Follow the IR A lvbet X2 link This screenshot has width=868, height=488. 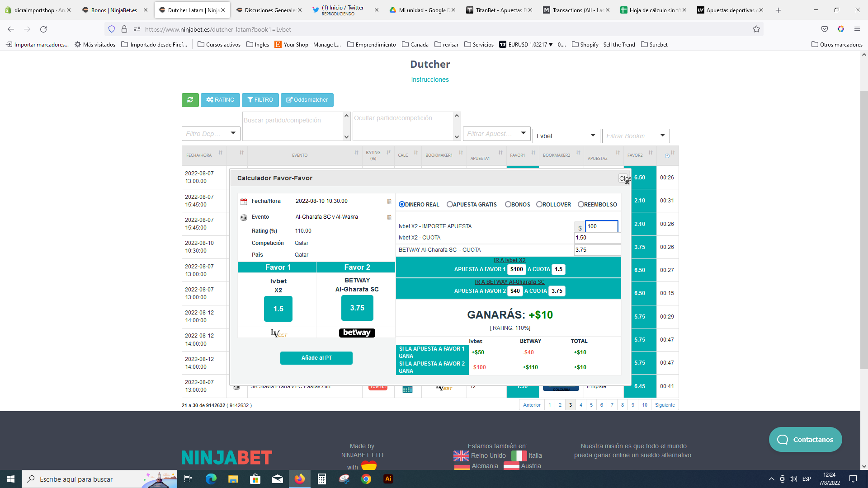[x=509, y=260]
